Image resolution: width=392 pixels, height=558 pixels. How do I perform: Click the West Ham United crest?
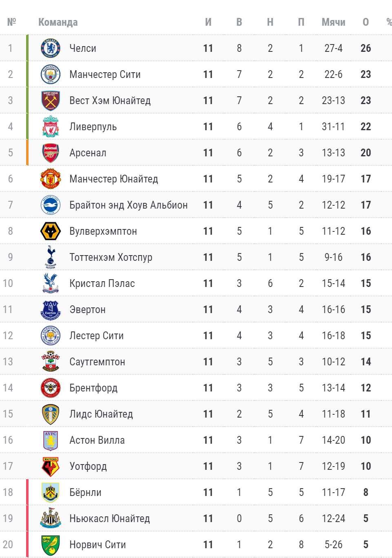click(x=51, y=100)
